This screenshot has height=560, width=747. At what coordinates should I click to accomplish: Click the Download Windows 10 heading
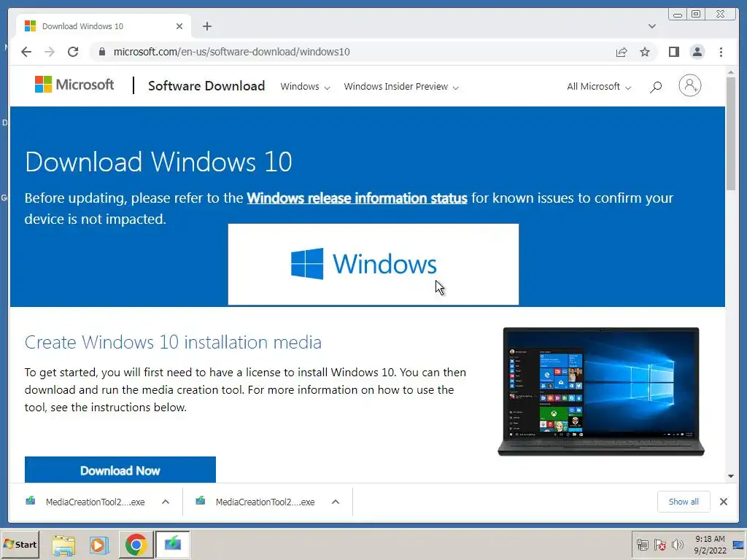[x=158, y=162]
